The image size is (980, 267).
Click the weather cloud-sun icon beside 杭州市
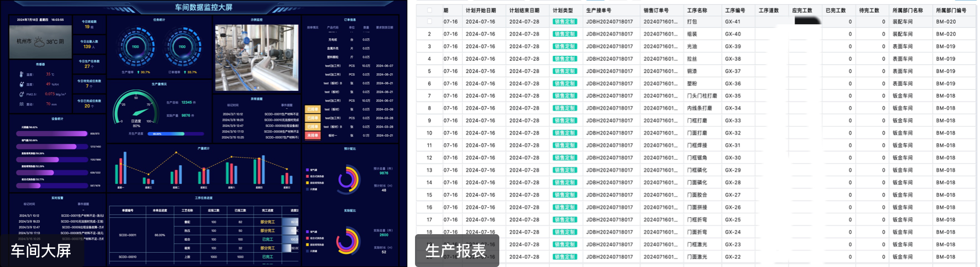tap(39, 41)
